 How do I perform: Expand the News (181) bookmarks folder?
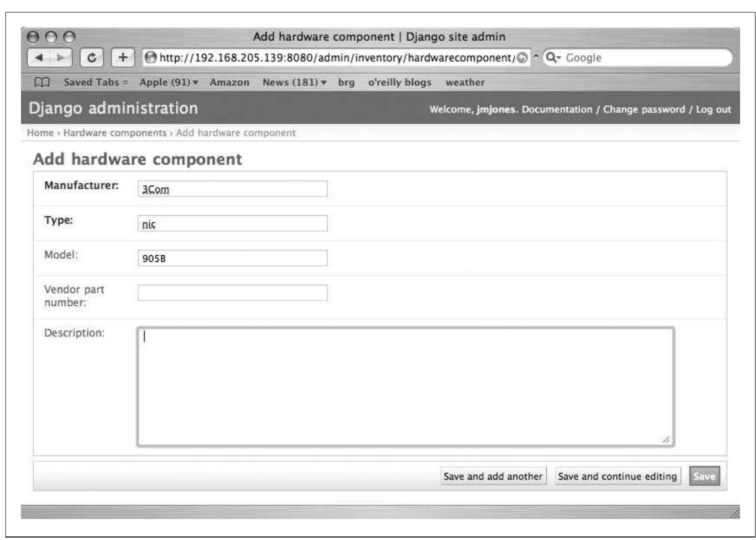pos(295,82)
